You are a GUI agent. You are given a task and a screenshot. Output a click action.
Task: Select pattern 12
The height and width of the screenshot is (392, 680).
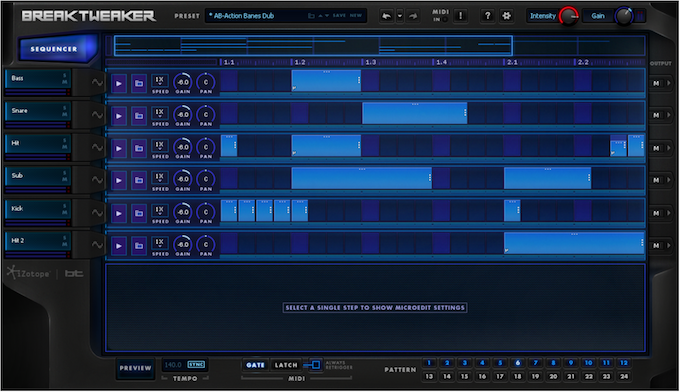point(624,363)
